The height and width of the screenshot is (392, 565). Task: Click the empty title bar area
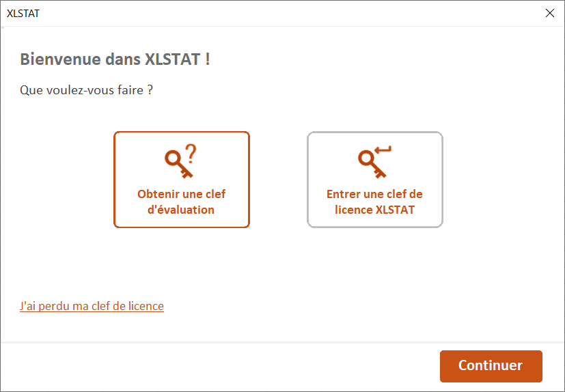click(x=273, y=13)
